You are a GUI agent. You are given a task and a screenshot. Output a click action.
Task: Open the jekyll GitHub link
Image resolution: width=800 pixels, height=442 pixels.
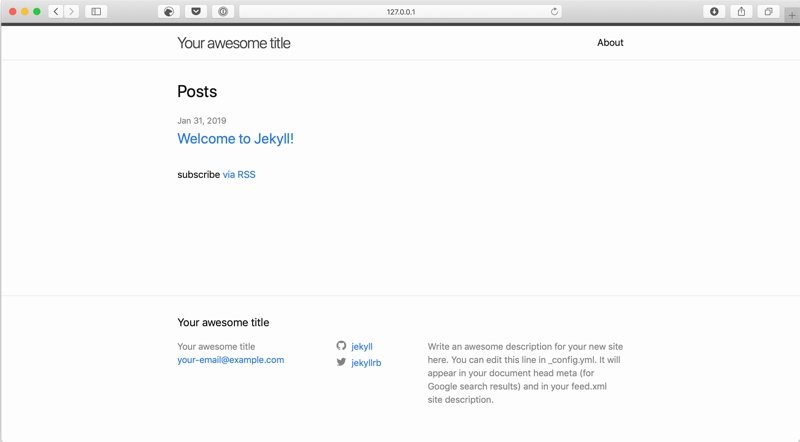point(362,346)
